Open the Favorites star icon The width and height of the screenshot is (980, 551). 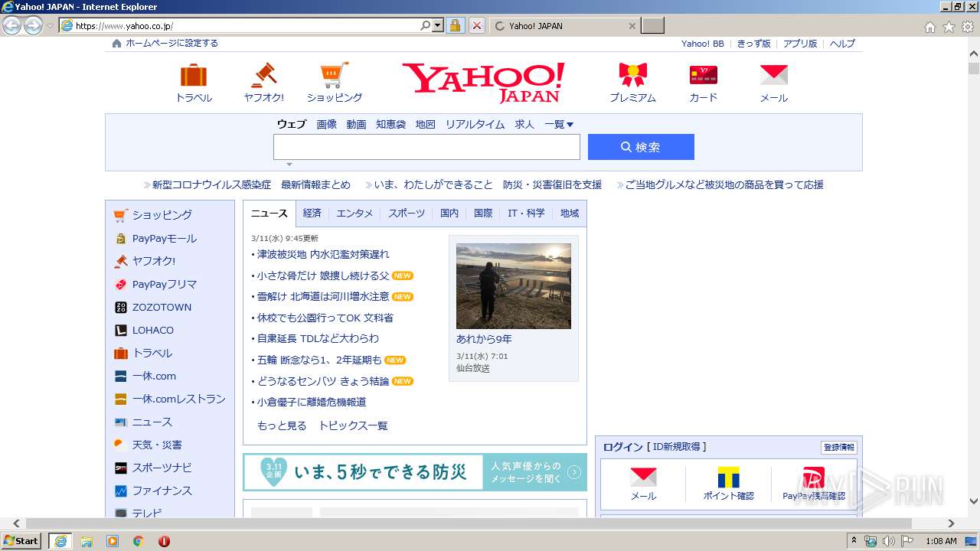click(949, 27)
